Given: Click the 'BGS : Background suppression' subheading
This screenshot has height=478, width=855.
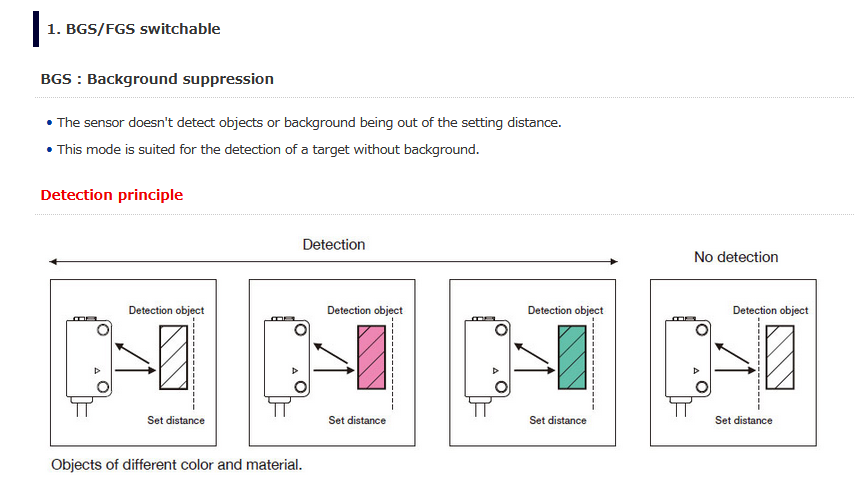Looking at the screenshot, I should pos(157,79).
